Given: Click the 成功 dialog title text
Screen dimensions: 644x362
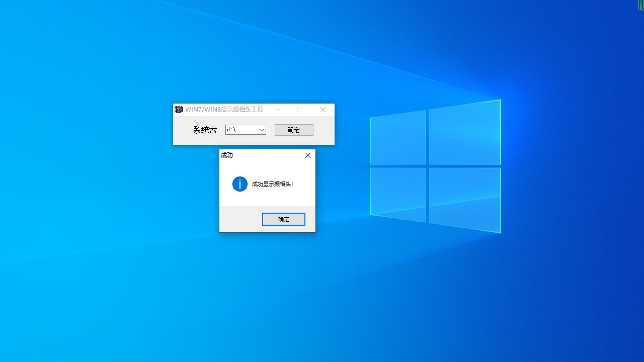Looking at the screenshot, I should (227, 155).
